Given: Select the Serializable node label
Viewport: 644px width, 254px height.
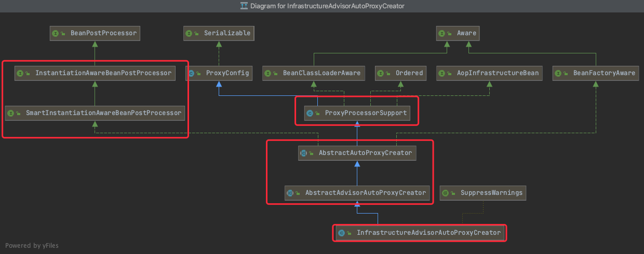Looking at the screenshot, I should tap(228, 33).
